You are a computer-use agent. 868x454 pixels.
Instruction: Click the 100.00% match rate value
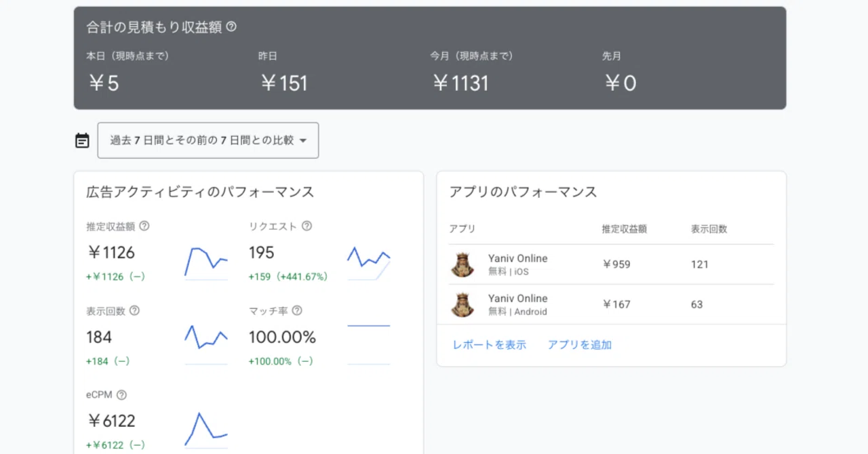(282, 337)
